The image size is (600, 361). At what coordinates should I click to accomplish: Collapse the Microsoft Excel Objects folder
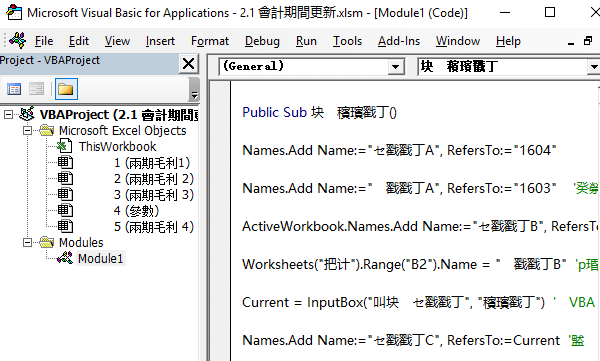click(27, 131)
